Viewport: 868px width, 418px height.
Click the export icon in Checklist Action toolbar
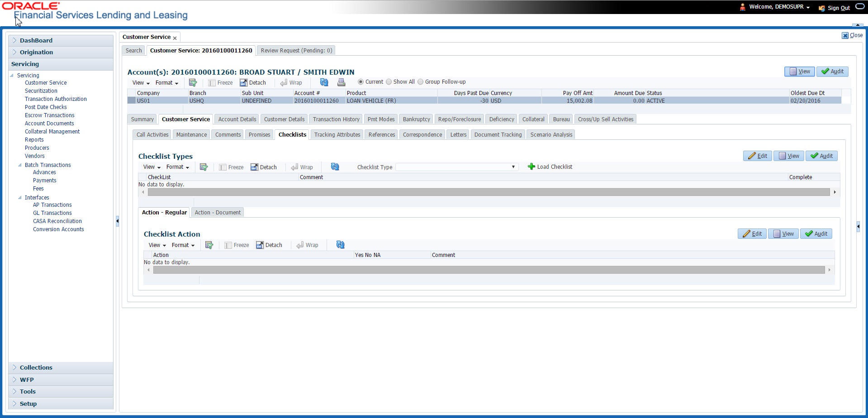209,245
